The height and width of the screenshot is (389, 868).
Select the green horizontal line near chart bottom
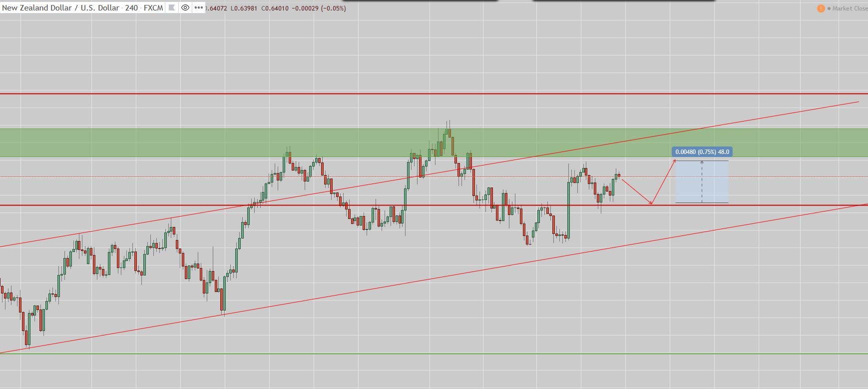tap(434, 354)
